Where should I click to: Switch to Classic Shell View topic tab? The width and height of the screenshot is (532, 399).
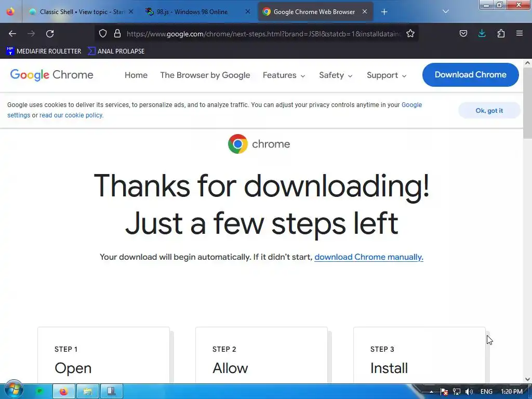coord(82,11)
